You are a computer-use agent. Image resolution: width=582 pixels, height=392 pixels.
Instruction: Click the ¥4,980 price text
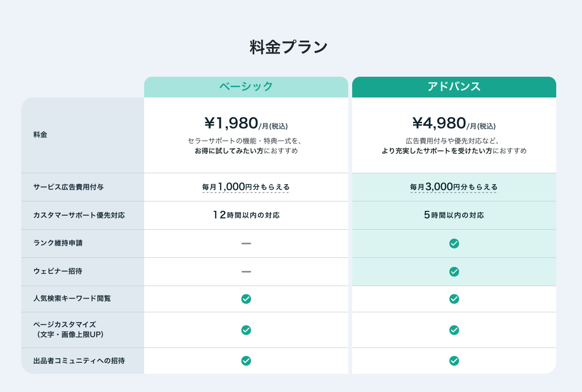439,123
